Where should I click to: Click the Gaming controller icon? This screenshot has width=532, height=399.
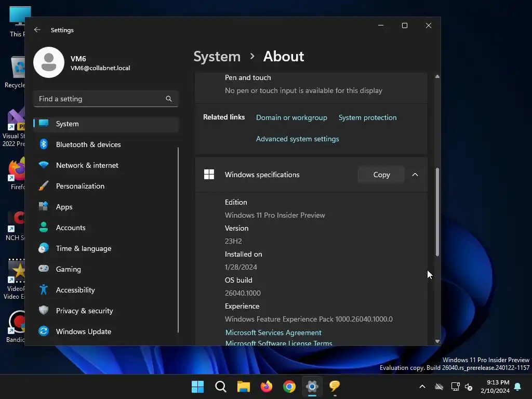pyautogui.click(x=44, y=269)
